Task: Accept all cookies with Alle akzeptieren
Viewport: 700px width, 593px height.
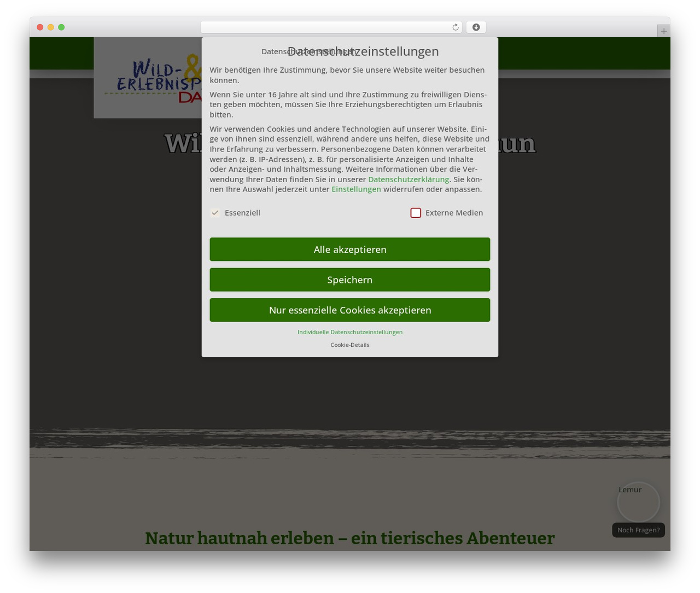Action: tap(350, 249)
